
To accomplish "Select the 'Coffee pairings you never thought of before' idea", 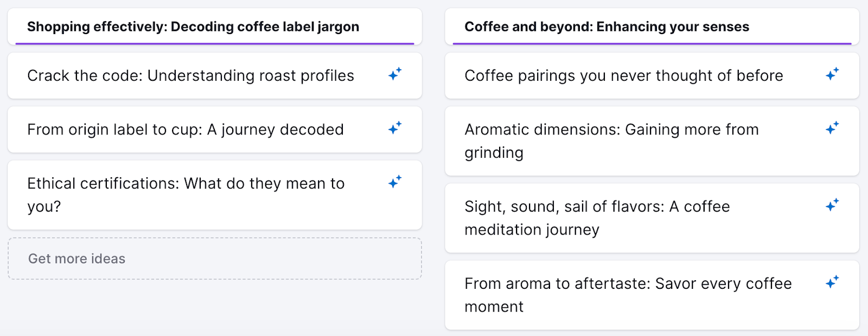I will point(623,75).
